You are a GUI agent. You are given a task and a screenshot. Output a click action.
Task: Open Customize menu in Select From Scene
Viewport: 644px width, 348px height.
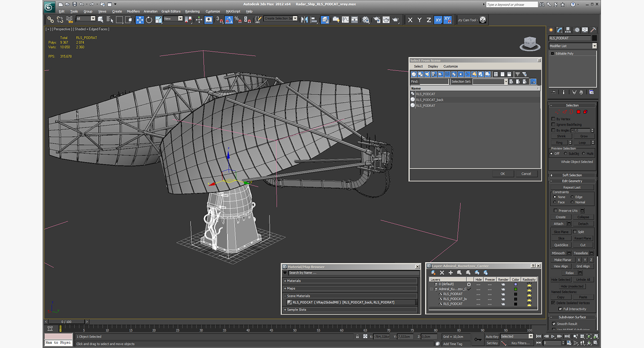tap(450, 67)
